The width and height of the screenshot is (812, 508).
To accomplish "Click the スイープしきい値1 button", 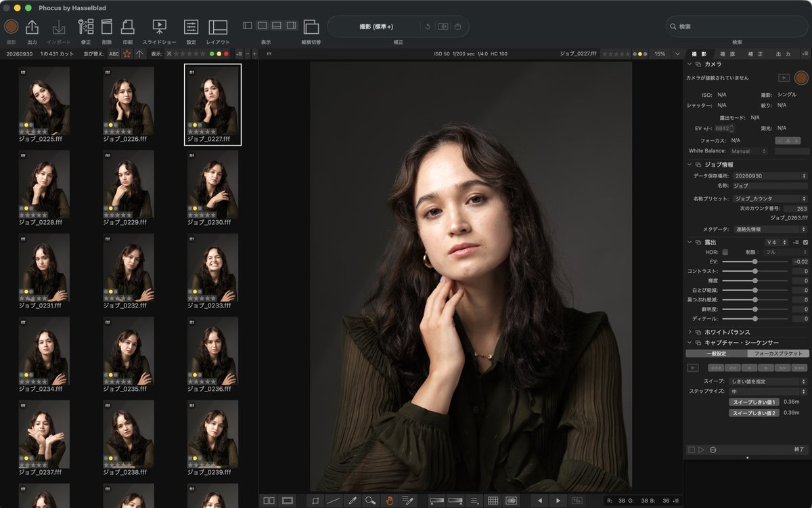I will [753, 402].
